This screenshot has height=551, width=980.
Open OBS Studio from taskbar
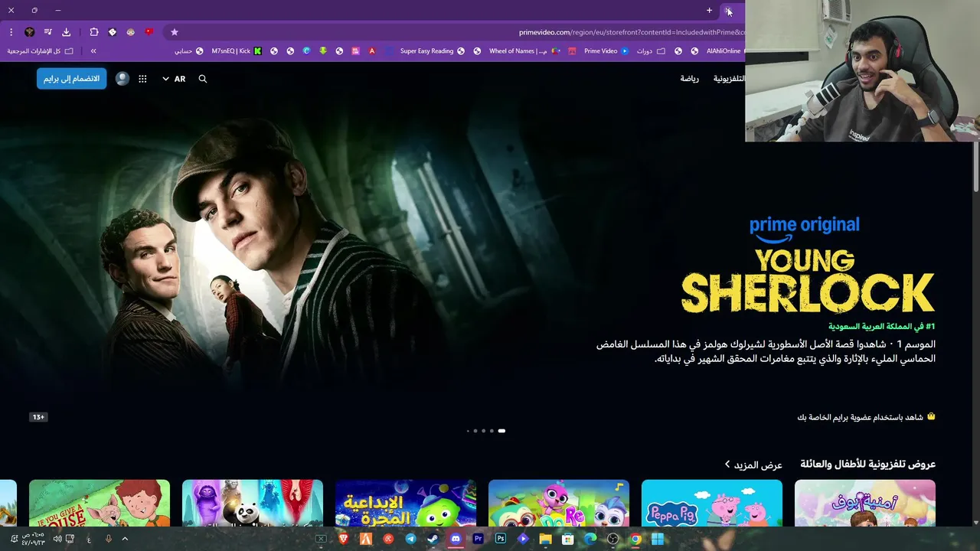[612, 539]
